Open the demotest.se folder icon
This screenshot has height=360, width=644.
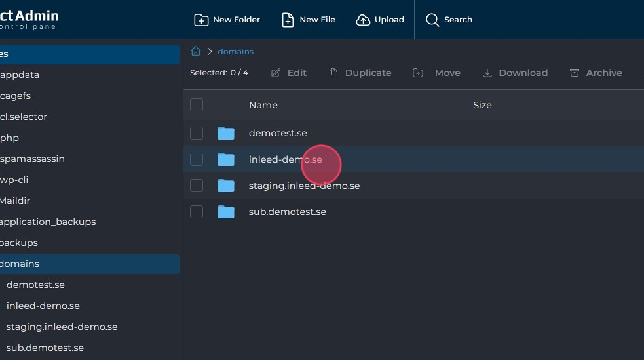[226, 133]
